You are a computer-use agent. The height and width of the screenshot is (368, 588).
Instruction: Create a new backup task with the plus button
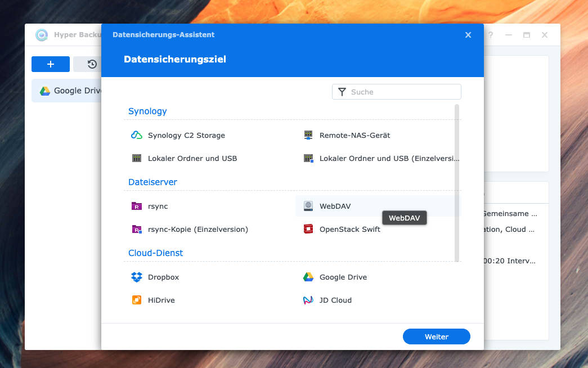50,64
